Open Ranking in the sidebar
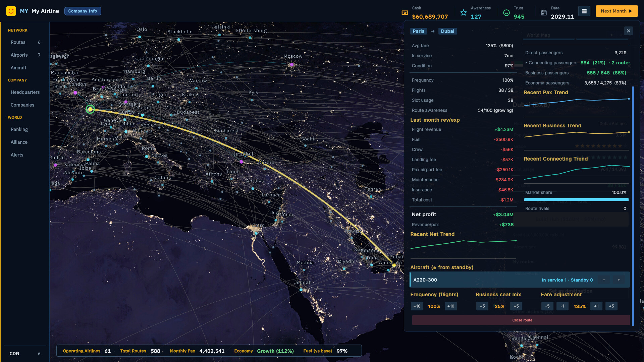This screenshot has width=644, height=362. coord(25,129)
